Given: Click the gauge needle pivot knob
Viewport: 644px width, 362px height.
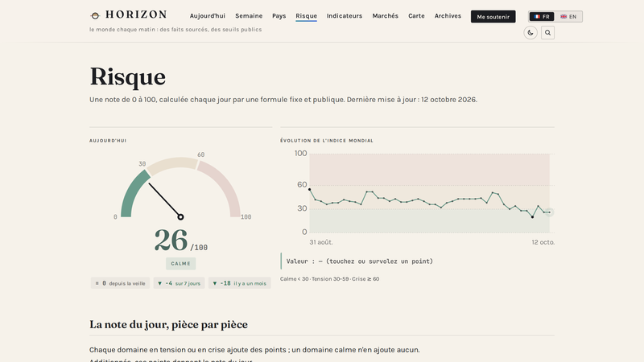Looking at the screenshot, I should (x=180, y=216).
